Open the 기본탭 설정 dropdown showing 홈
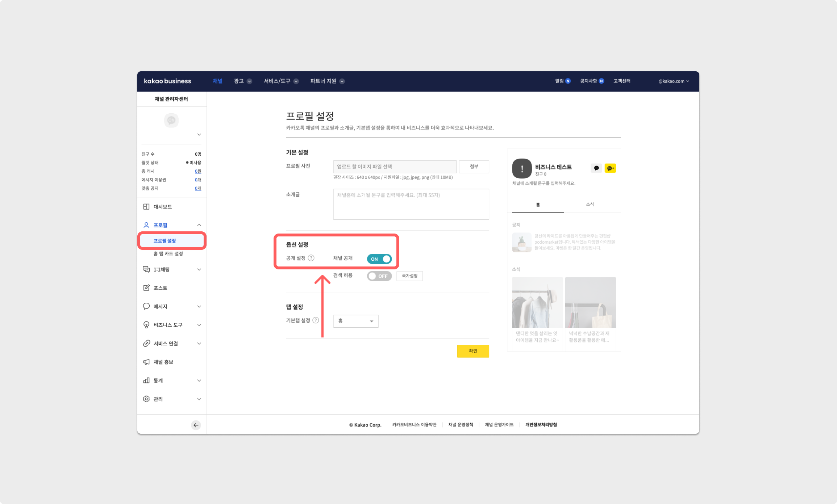 (x=355, y=321)
